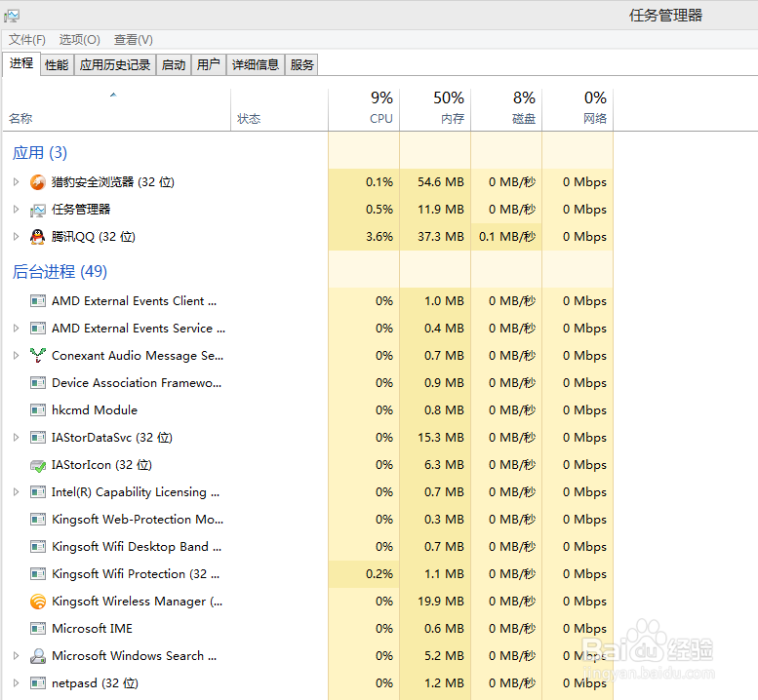Click the 15.3 MB memory value
This screenshot has height=700, width=758.
(441, 438)
